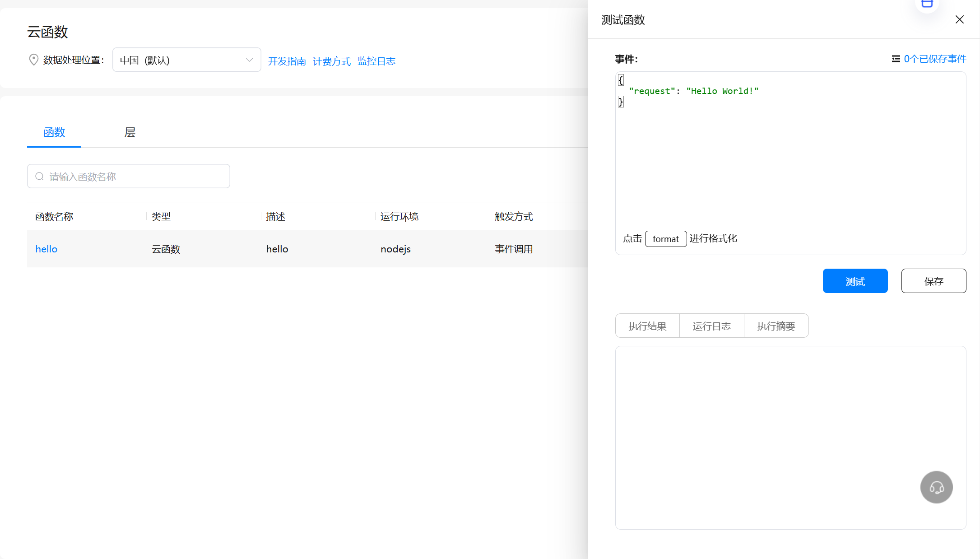Open the hello function link
This screenshot has width=980, height=559.
pos(46,249)
